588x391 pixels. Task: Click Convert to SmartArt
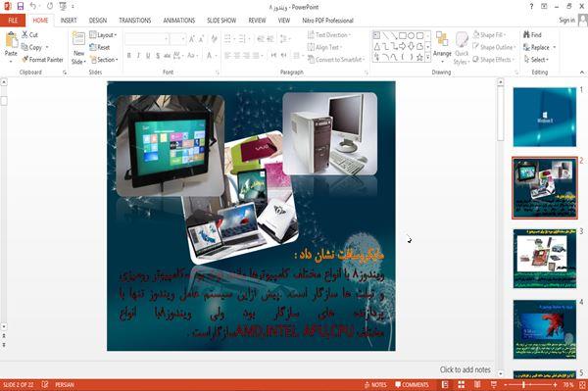pyautogui.click(x=336, y=59)
